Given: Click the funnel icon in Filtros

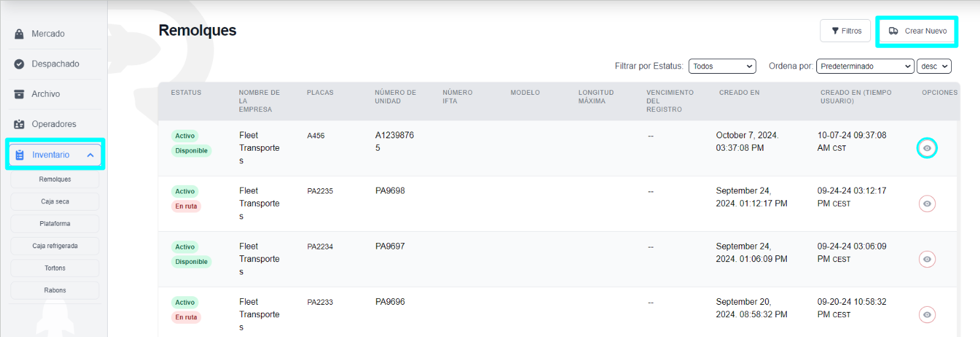Looking at the screenshot, I should (x=835, y=31).
